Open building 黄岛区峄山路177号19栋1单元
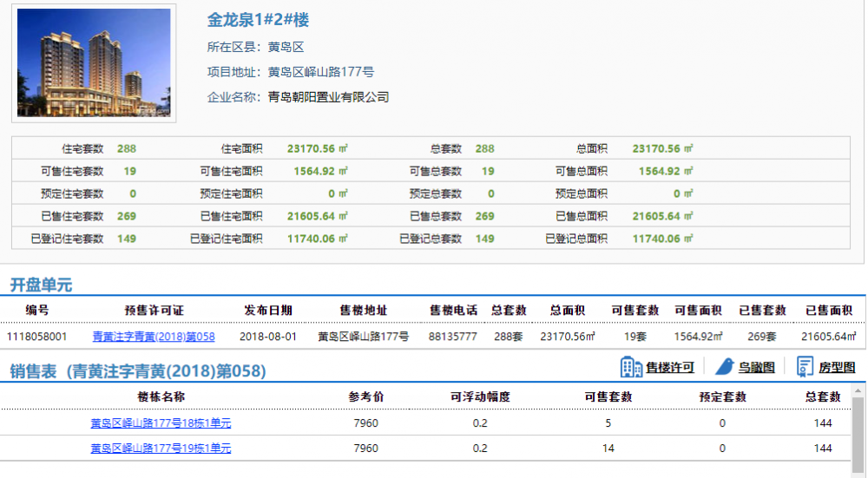This screenshot has width=868, height=478. (x=161, y=449)
